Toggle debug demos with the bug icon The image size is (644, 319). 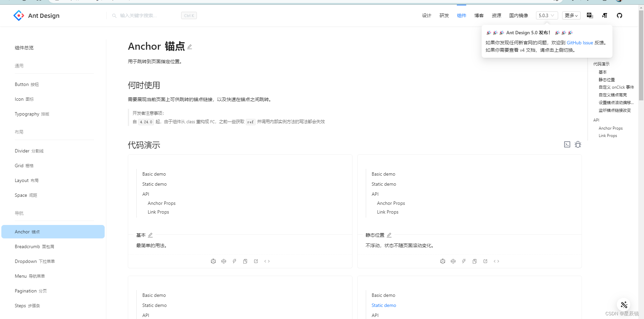click(x=578, y=144)
